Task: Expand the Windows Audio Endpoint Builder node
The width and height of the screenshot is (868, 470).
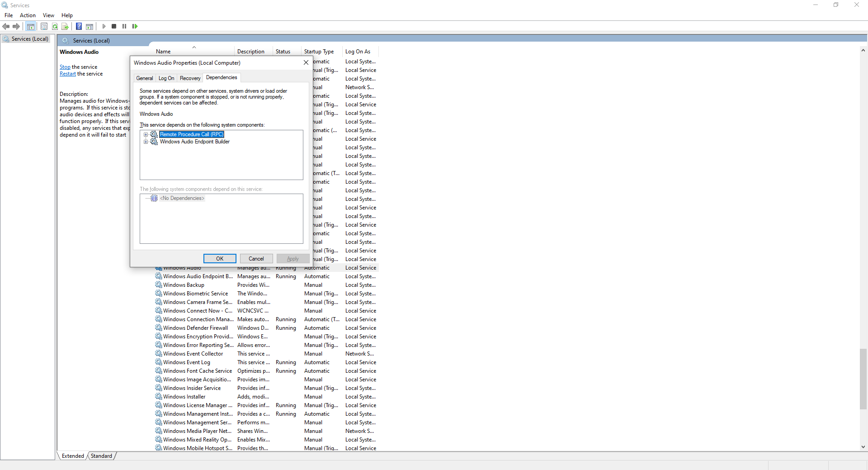Action: pyautogui.click(x=146, y=142)
